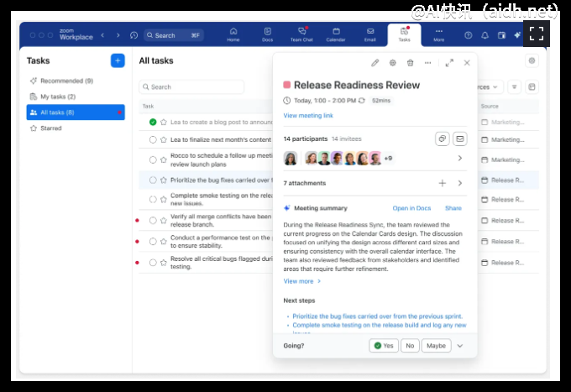Expand the 'View more' meeting summary
Image resolution: width=571 pixels, height=392 pixels.
(301, 281)
